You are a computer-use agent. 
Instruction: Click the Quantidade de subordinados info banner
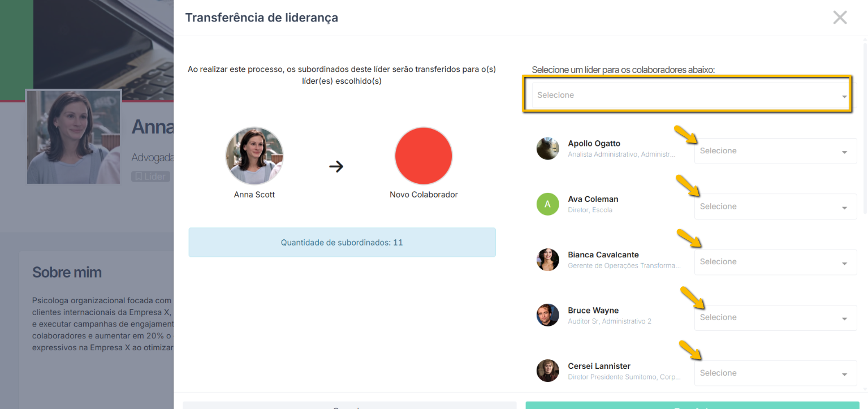[342, 242]
